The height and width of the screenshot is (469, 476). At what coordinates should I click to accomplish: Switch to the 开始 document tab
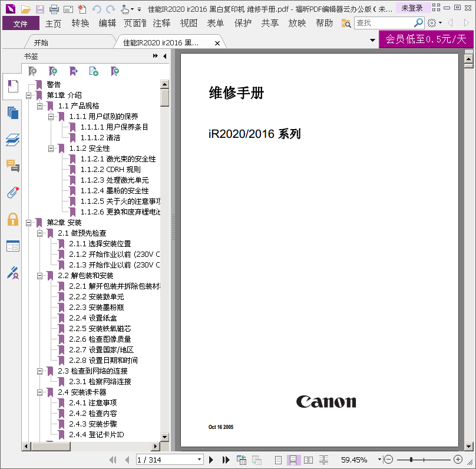[x=41, y=43]
